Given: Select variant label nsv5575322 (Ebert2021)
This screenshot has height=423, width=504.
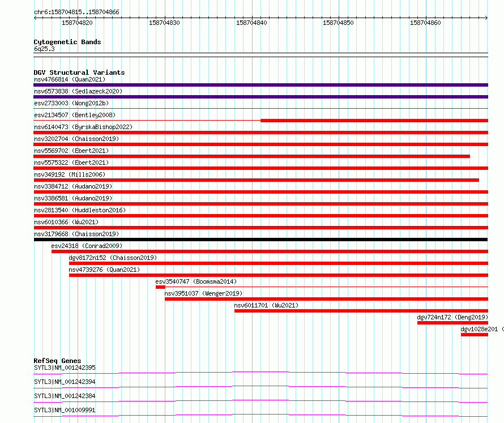Looking at the screenshot, I should [71, 163].
